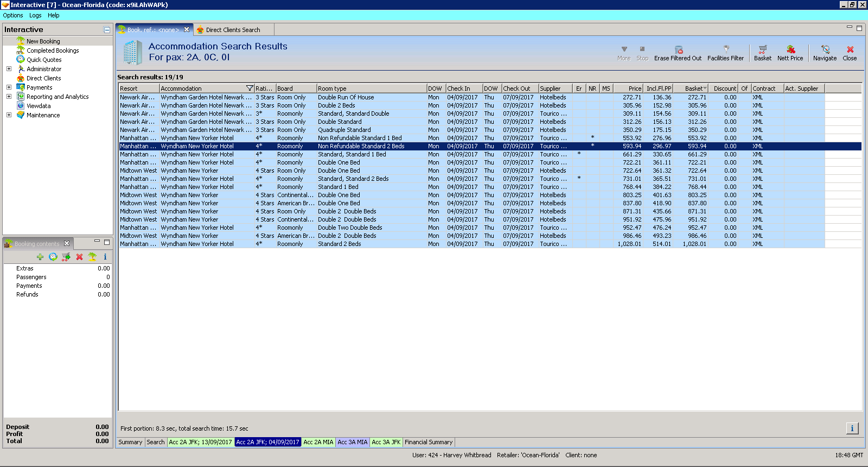Switch to the Financial Summary tab
The height and width of the screenshot is (467, 868).
point(429,442)
